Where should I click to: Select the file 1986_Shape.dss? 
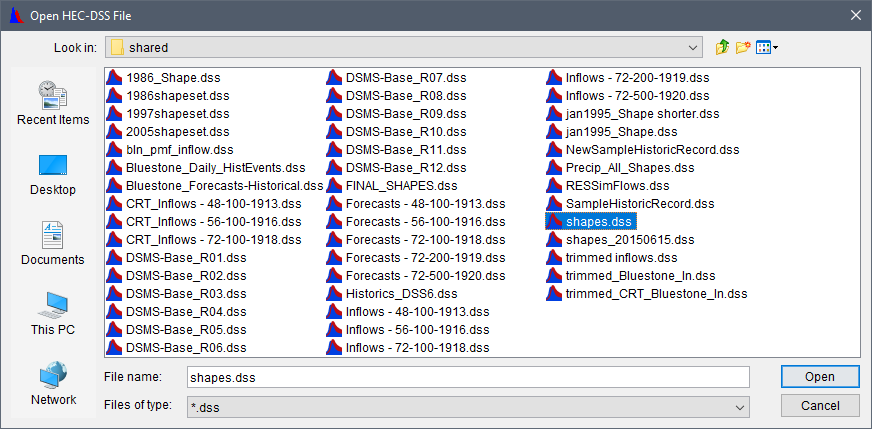pos(174,78)
